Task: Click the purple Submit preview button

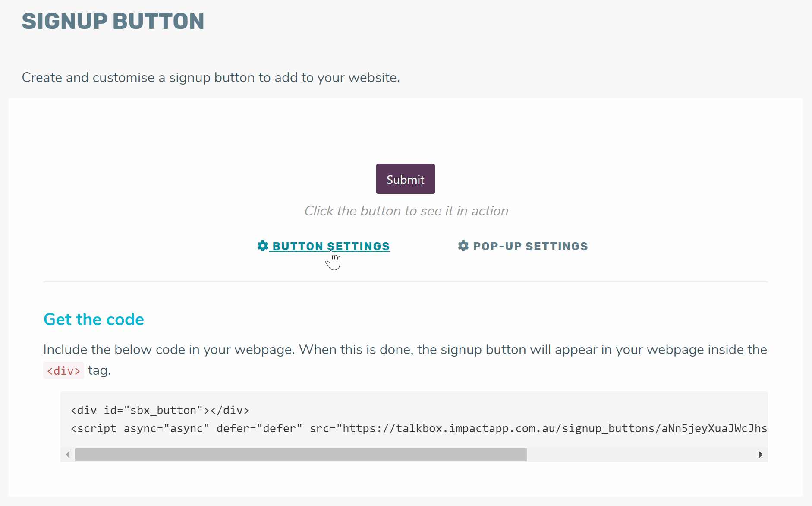Action: click(405, 179)
